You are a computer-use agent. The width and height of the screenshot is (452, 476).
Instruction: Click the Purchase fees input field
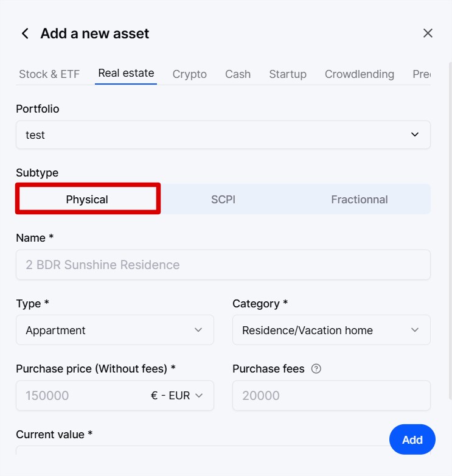pos(332,396)
